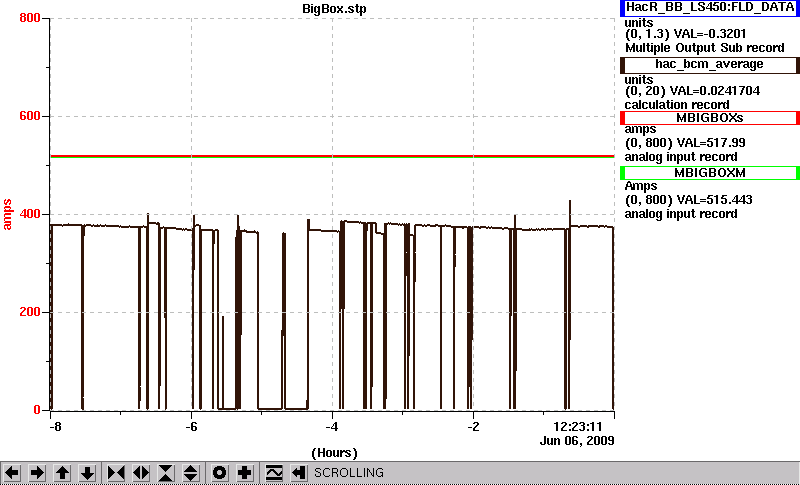Click the VAL=517.99 readout
Screen dimensions: 800x485
click(710, 143)
